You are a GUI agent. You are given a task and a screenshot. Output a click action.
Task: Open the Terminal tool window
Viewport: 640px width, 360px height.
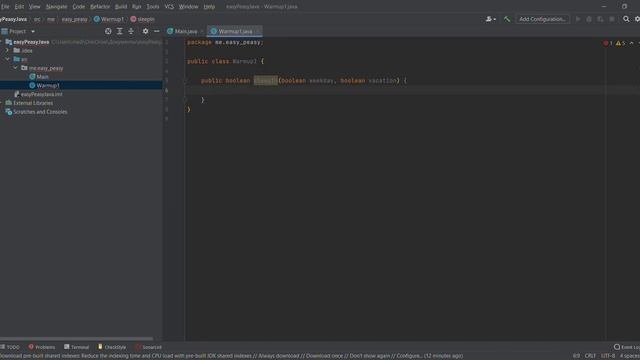coord(76,347)
